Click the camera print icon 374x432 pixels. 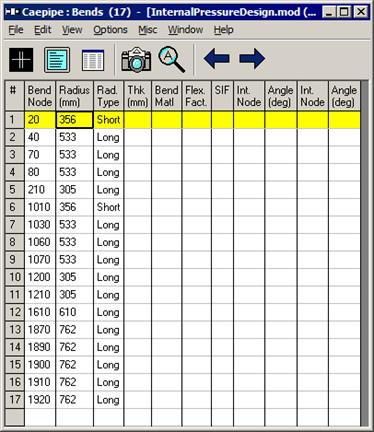pyautogui.click(x=136, y=60)
